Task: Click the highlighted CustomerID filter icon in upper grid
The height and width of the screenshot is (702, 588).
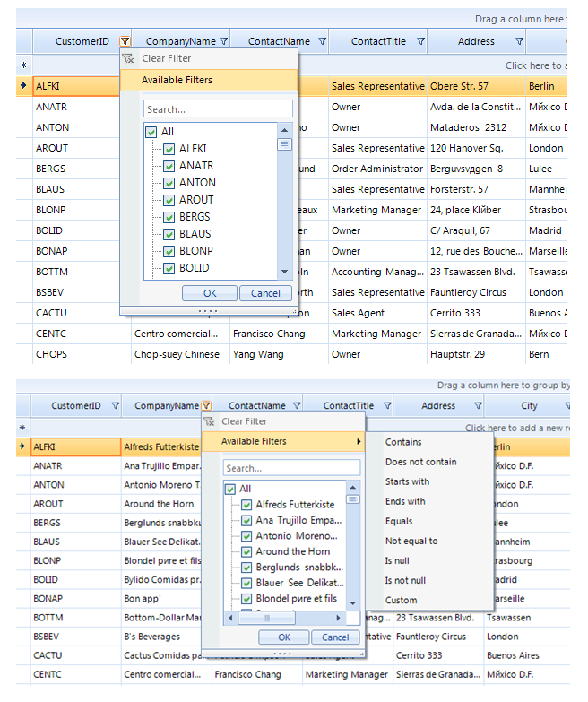Action: pyautogui.click(x=125, y=41)
